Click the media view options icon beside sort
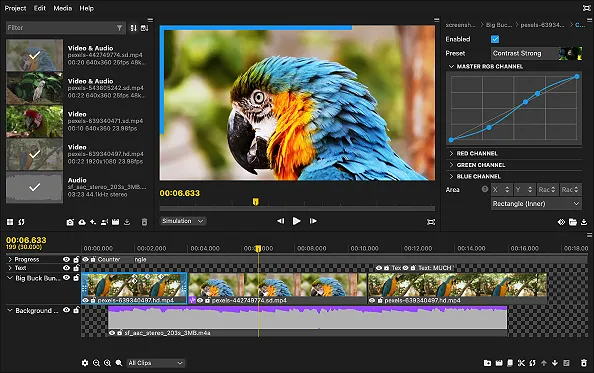 (x=144, y=28)
